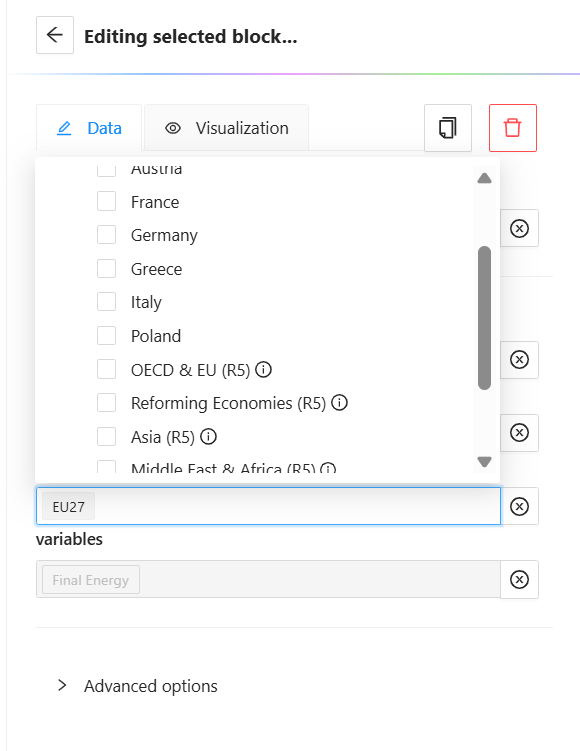Open the Data tab

tap(89, 128)
